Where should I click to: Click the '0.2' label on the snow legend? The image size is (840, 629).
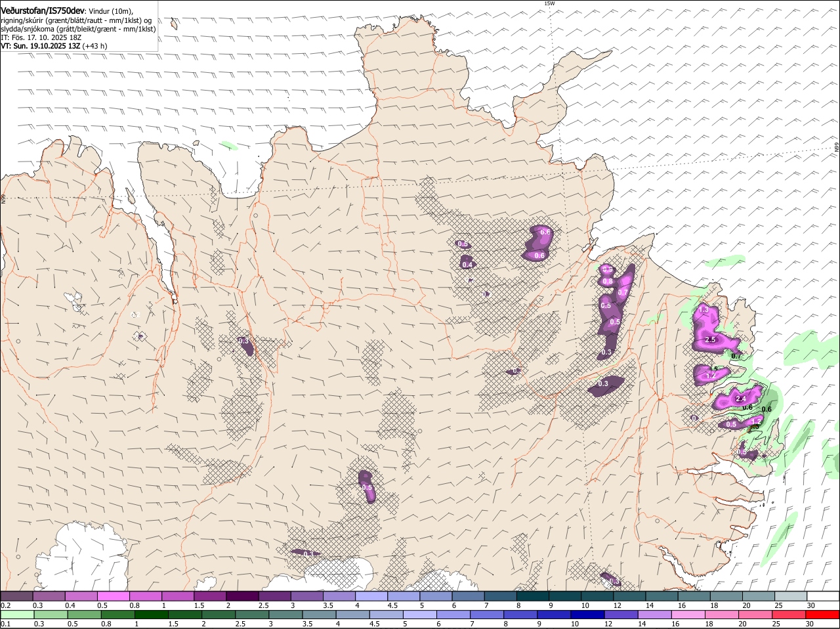coord(5,605)
